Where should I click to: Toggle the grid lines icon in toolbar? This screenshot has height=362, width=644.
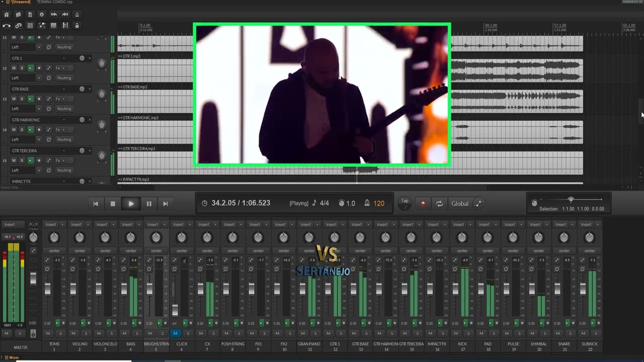(x=53, y=26)
